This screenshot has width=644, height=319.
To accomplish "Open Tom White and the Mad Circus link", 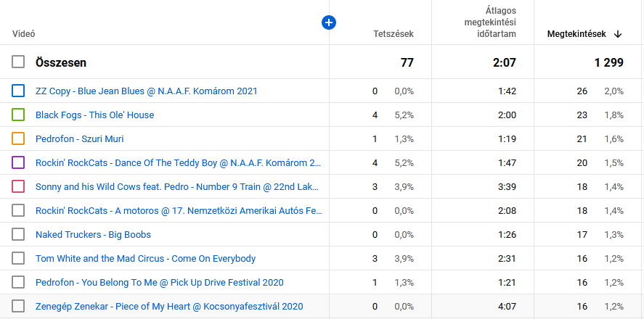I will click(x=145, y=259).
